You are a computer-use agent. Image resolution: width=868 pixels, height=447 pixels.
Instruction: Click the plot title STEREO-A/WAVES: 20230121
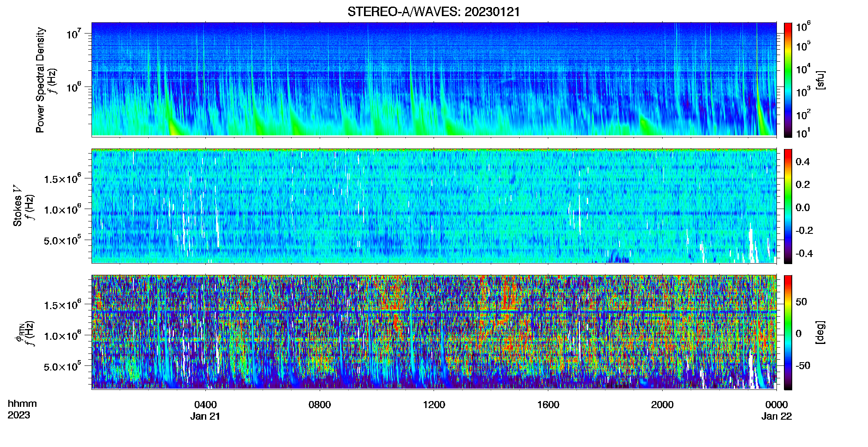point(434,12)
